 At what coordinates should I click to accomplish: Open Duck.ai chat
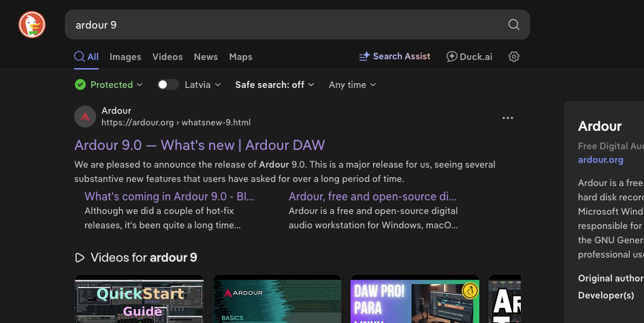(x=469, y=57)
